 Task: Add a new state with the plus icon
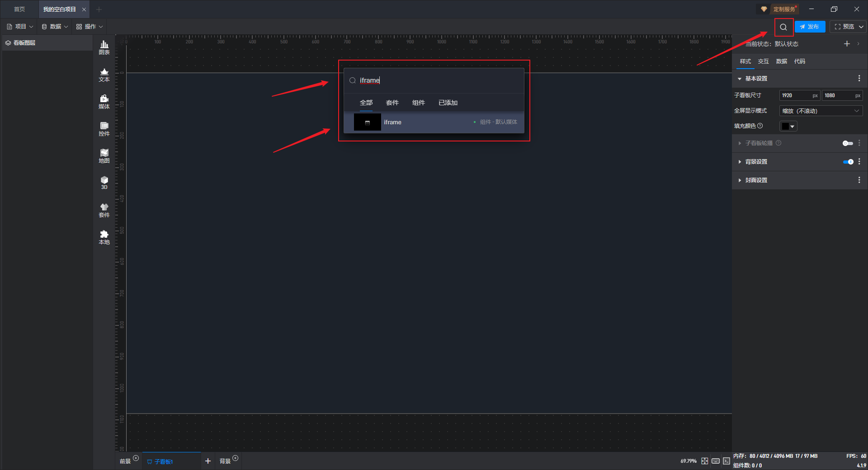coord(847,44)
